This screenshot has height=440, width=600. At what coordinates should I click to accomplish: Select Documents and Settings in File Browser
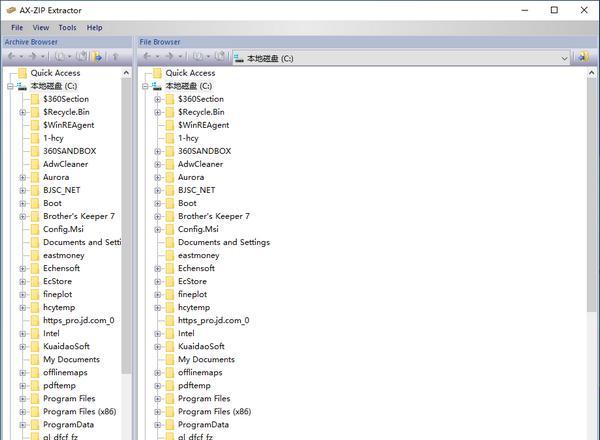tap(224, 242)
